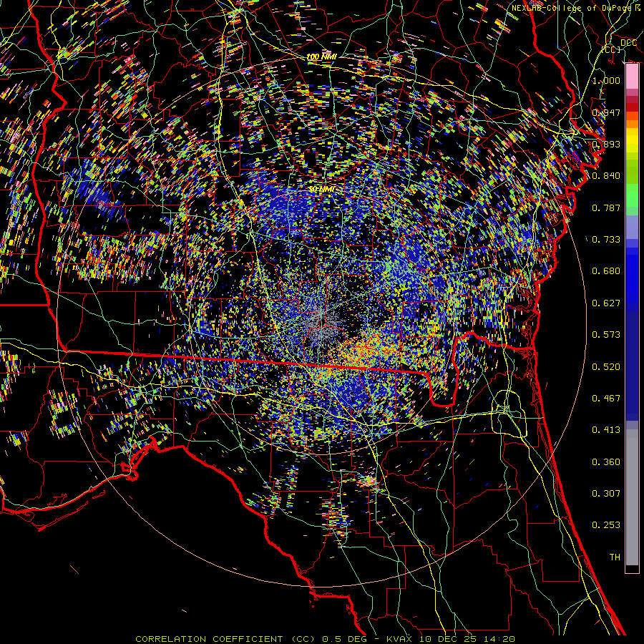Viewport: 644px width, 644px height.
Task: Click the 0.680 legend label
Action: pos(606,270)
